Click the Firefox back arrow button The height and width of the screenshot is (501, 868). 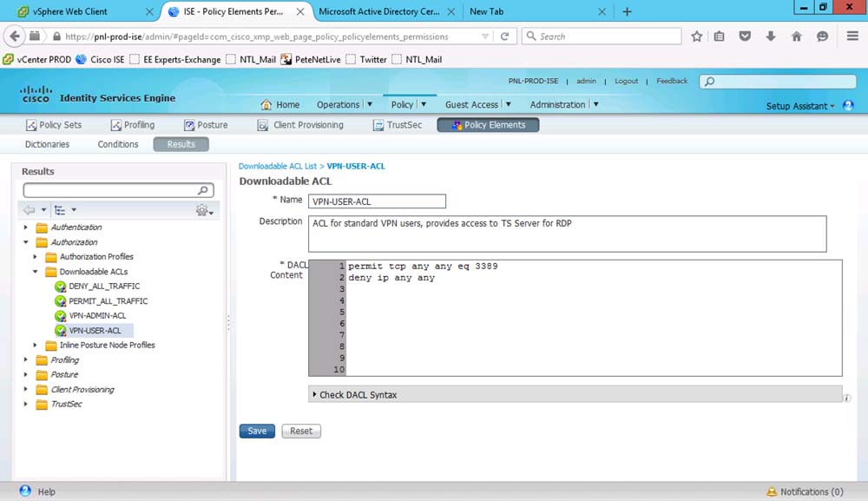coord(15,36)
